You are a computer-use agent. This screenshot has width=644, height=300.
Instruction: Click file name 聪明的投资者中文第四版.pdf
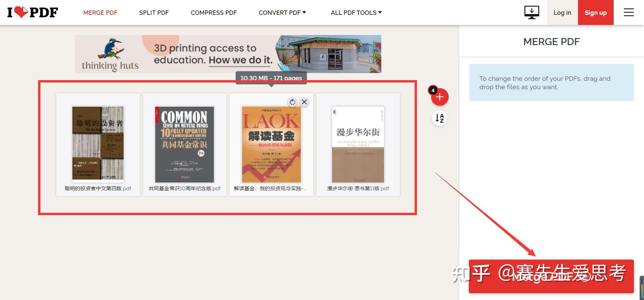[98, 189]
